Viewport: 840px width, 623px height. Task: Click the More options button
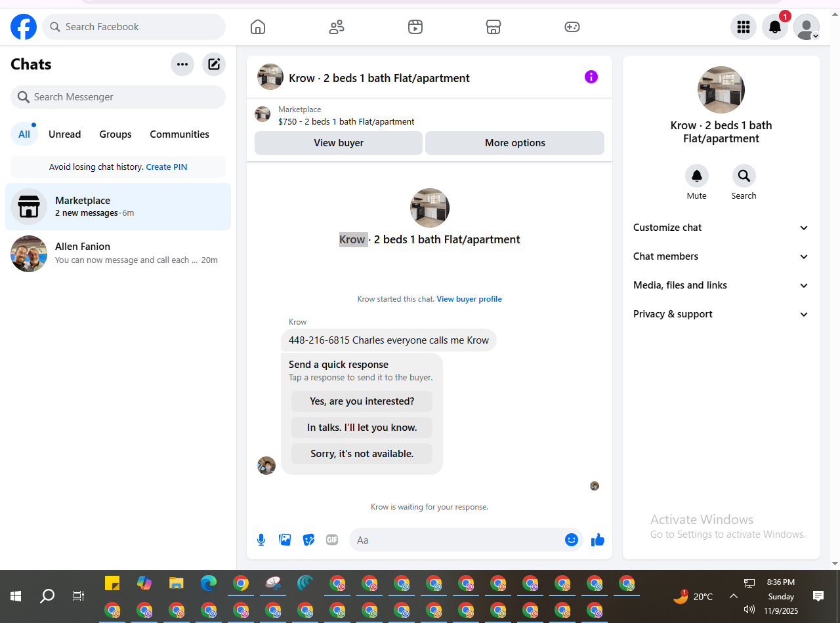point(515,143)
